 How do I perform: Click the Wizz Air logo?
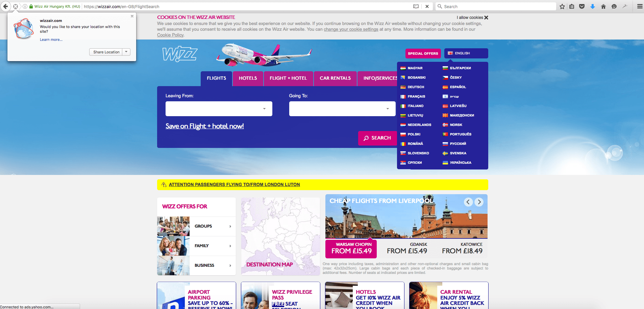click(x=180, y=54)
